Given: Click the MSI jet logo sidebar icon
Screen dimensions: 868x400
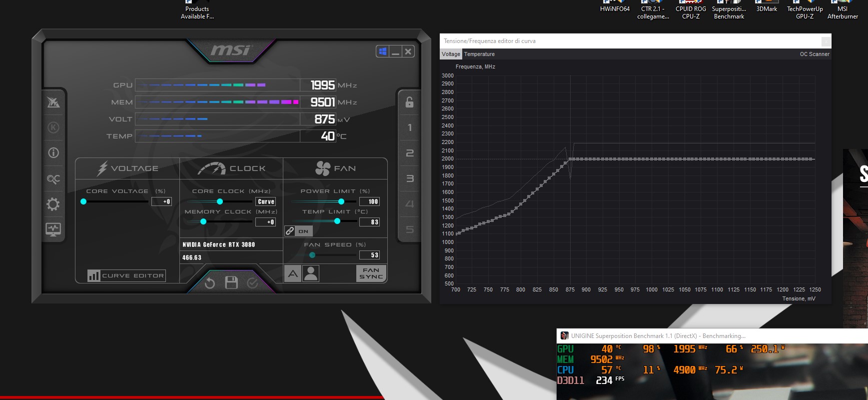Looking at the screenshot, I should pyautogui.click(x=53, y=102).
